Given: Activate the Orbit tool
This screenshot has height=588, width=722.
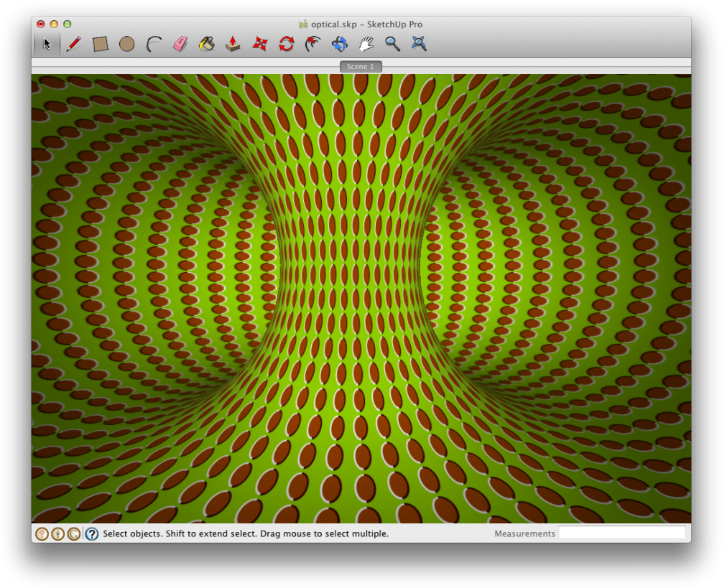Looking at the screenshot, I should pos(338,43).
